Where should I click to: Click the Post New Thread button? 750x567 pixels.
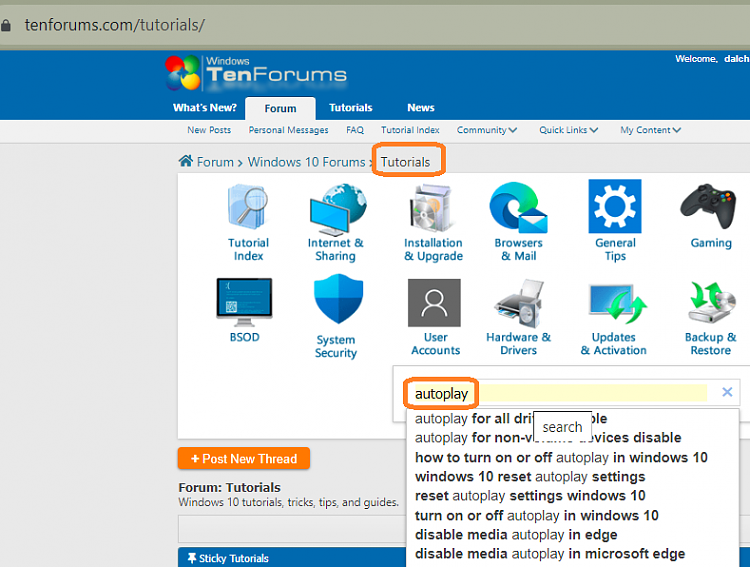[244, 458]
